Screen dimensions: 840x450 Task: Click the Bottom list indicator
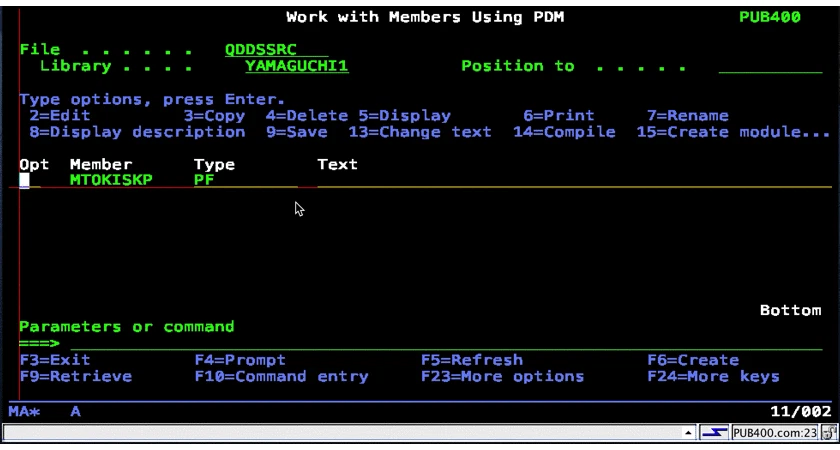tap(791, 310)
